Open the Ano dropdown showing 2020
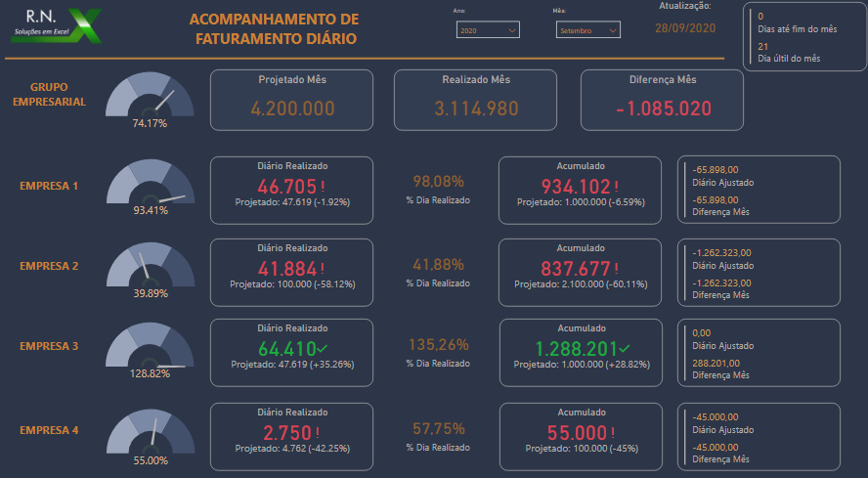Image resolution: width=868 pixels, height=478 pixels. [488, 31]
